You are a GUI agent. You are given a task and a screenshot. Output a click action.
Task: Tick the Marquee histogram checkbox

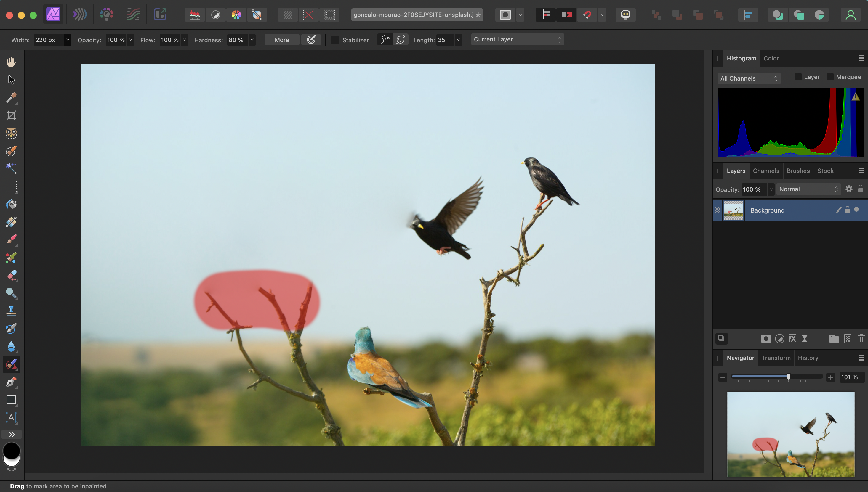click(x=830, y=77)
